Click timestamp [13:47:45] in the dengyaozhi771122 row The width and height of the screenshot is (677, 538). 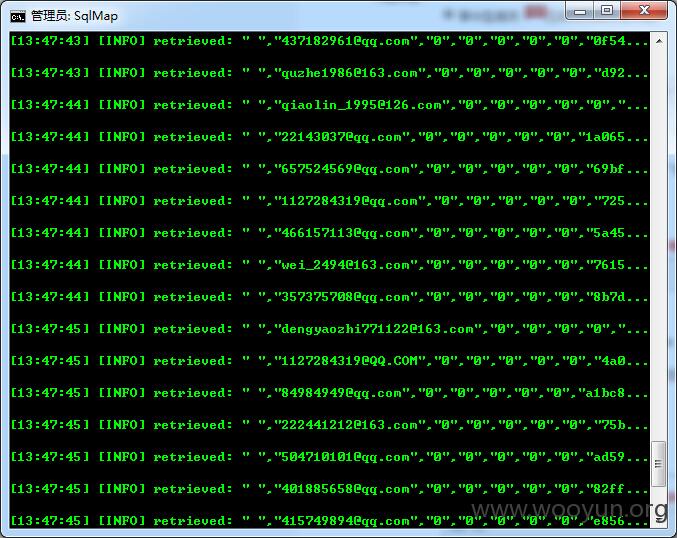[50, 329]
